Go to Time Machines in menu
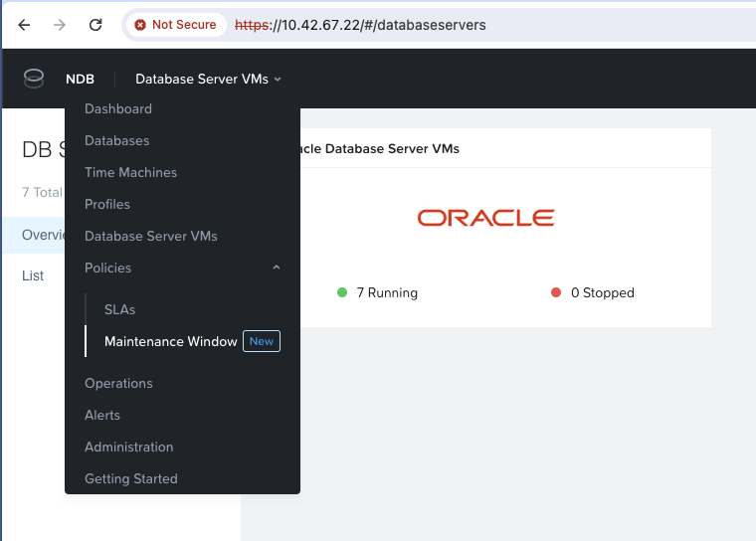The height and width of the screenshot is (541, 756). pyautogui.click(x=130, y=173)
